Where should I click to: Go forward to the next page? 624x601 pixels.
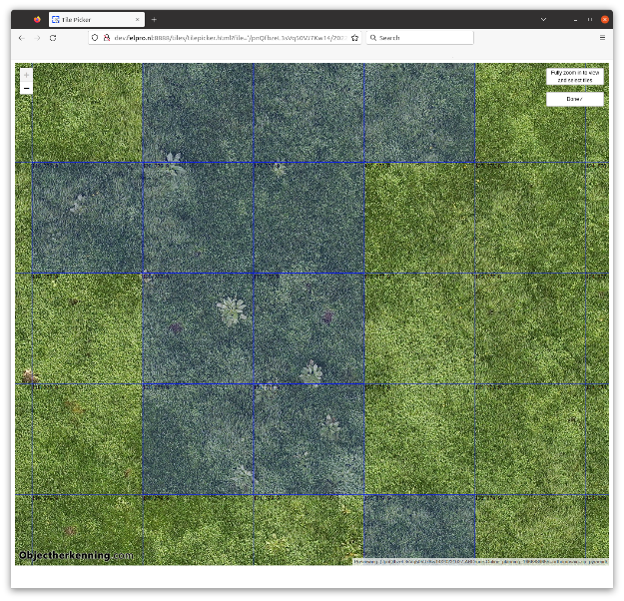[37, 37]
